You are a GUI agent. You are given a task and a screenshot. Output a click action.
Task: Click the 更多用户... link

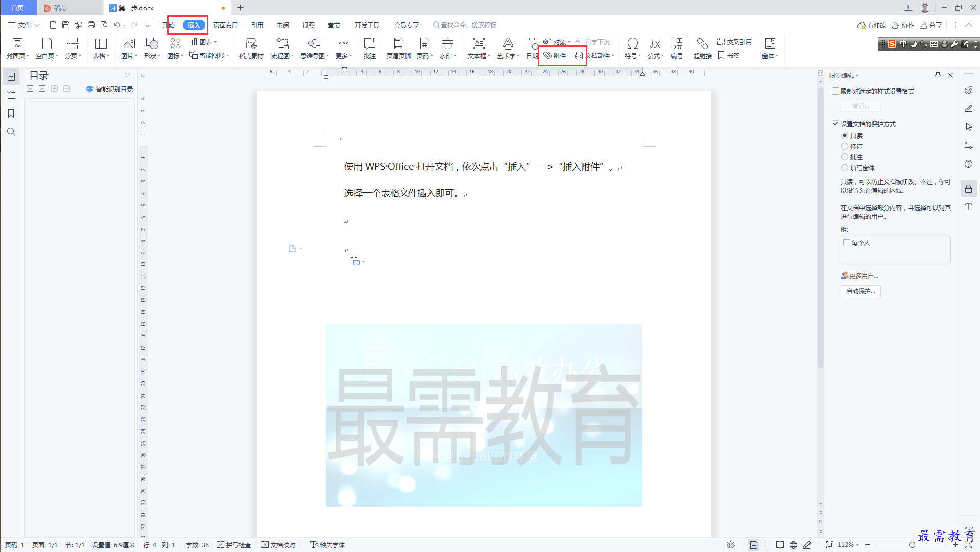pyautogui.click(x=860, y=275)
